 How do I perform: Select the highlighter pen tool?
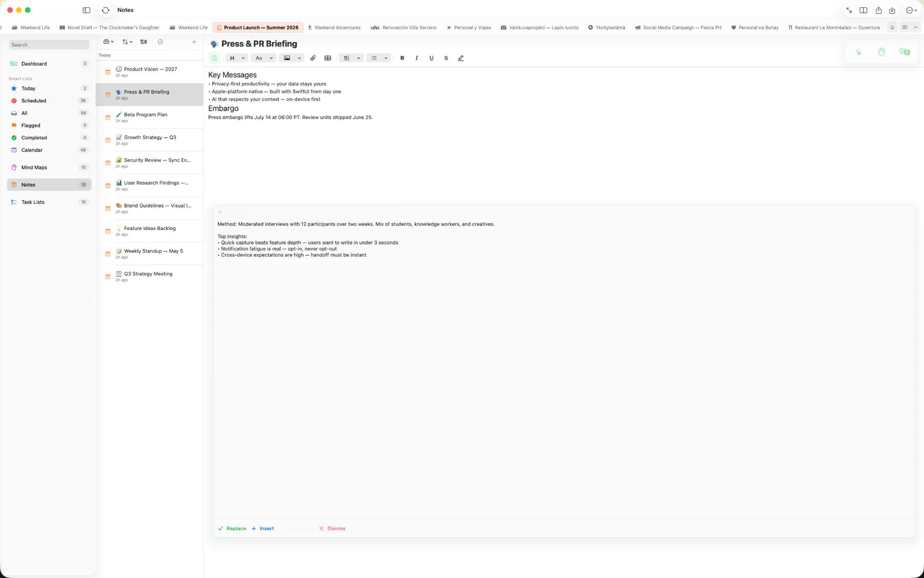pyautogui.click(x=460, y=58)
